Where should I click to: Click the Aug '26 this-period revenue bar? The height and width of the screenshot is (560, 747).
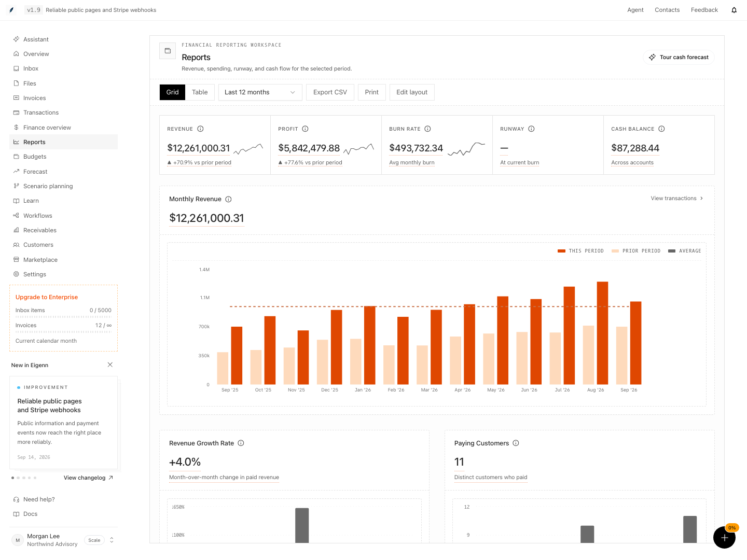click(602, 333)
